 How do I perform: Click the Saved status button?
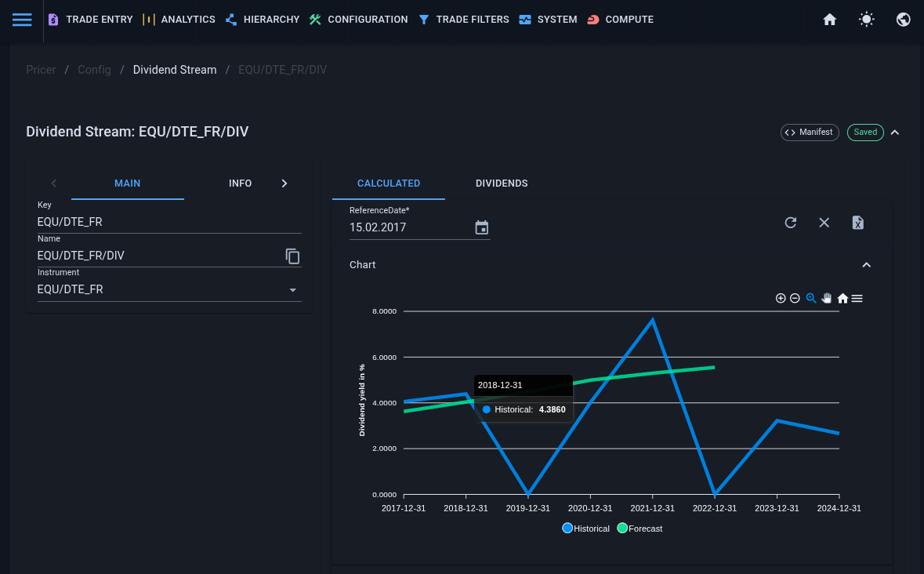[865, 132]
